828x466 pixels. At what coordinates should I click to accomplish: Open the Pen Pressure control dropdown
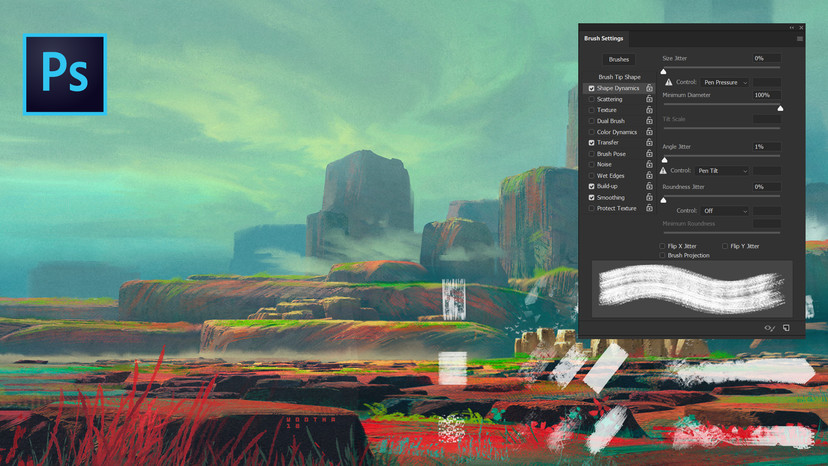(x=725, y=82)
